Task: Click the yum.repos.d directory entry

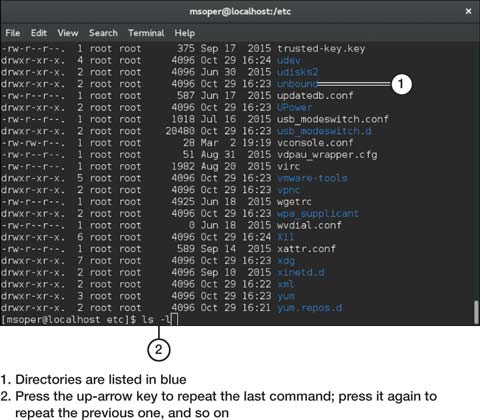Action: (x=310, y=308)
